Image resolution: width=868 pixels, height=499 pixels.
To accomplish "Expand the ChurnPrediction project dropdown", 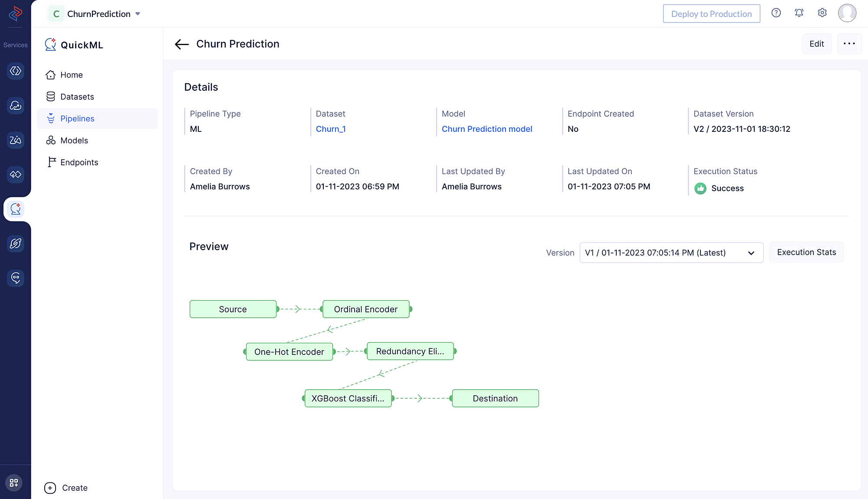I will point(139,13).
